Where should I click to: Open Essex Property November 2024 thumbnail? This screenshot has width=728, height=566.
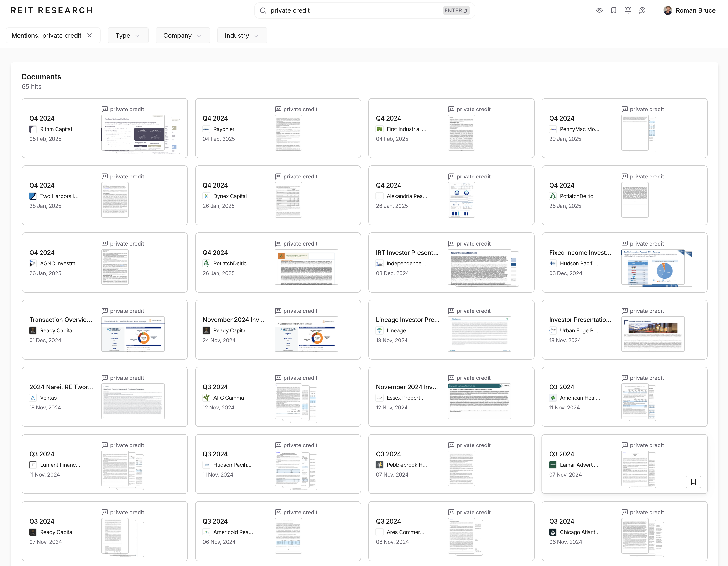pos(480,401)
